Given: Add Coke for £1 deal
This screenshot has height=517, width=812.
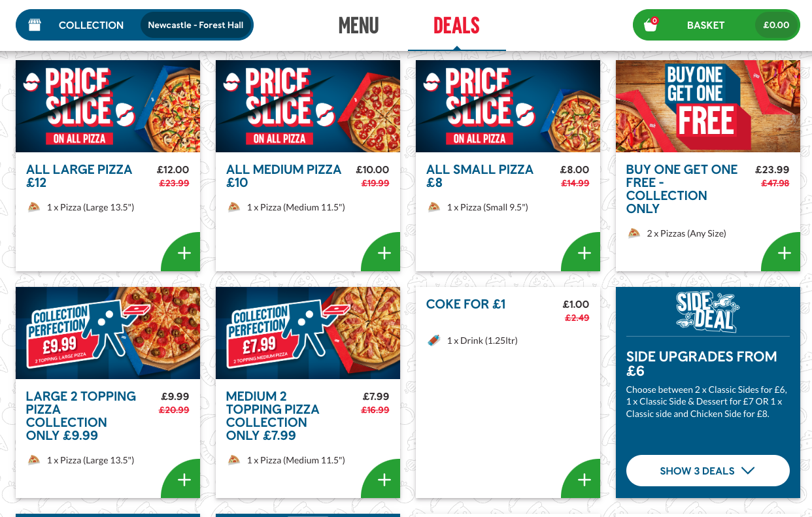Looking at the screenshot, I should pos(584,480).
